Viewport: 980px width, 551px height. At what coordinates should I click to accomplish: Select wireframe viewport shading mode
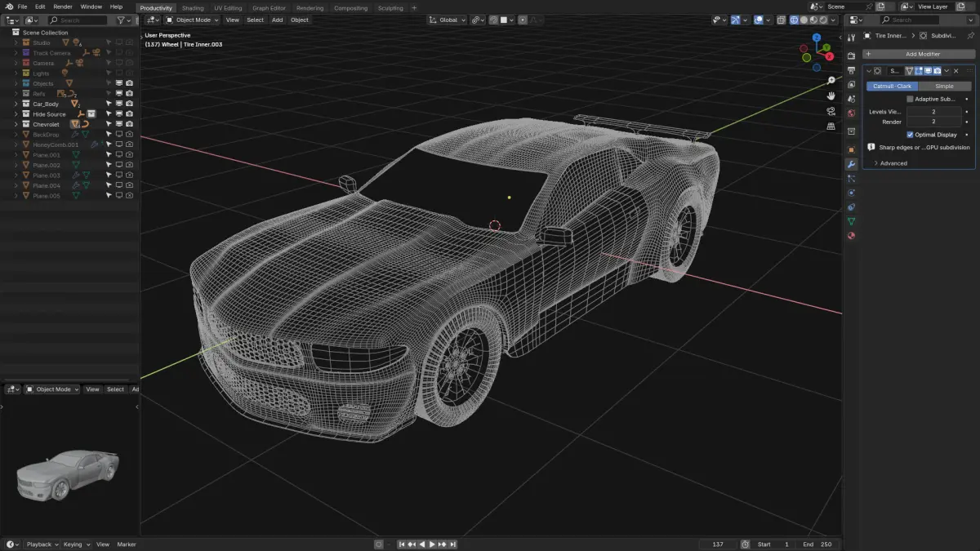click(x=795, y=20)
